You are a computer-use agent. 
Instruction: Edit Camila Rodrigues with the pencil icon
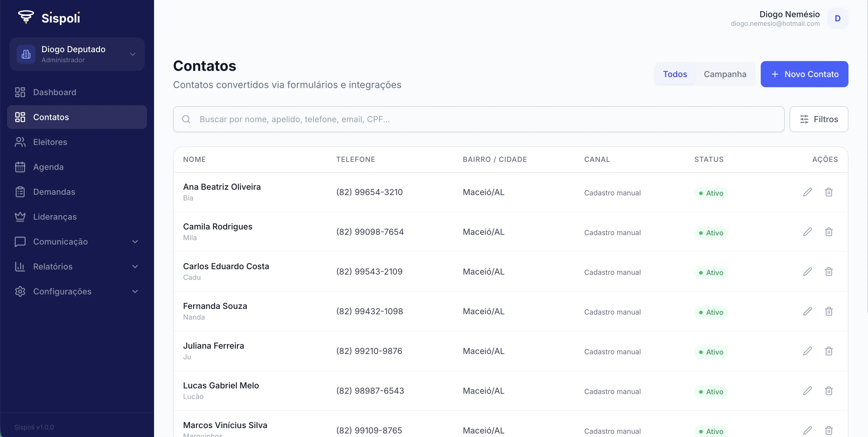[807, 232]
